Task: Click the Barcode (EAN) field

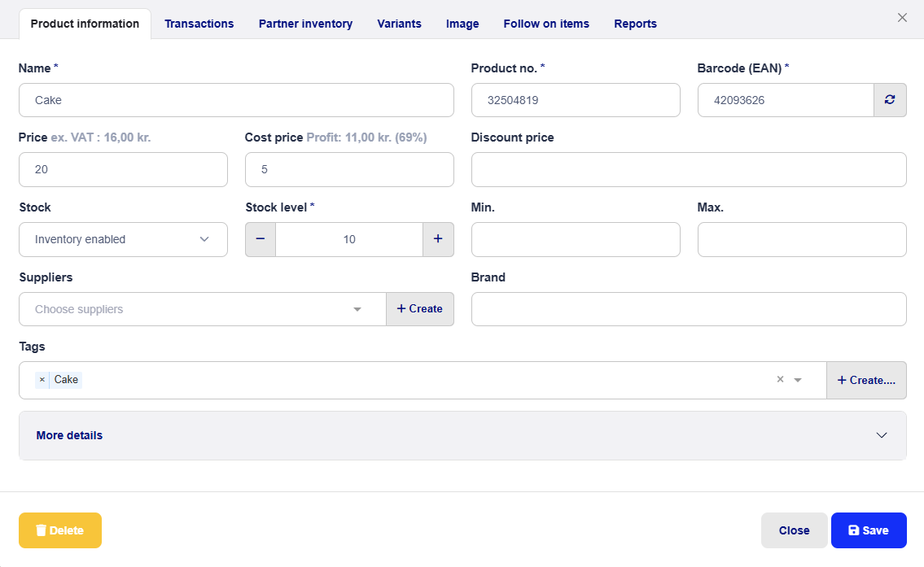Action: pos(786,100)
